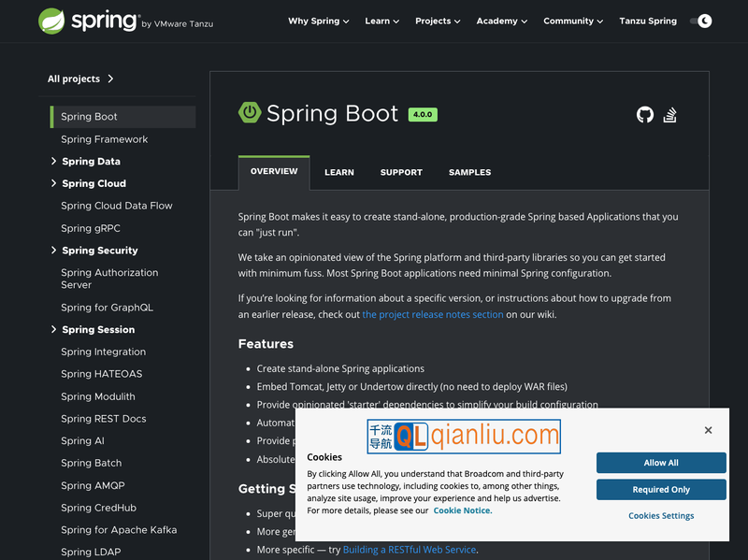Click the 4.0.0 version badge
This screenshot has width=748, height=560.
[x=423, y=114]
